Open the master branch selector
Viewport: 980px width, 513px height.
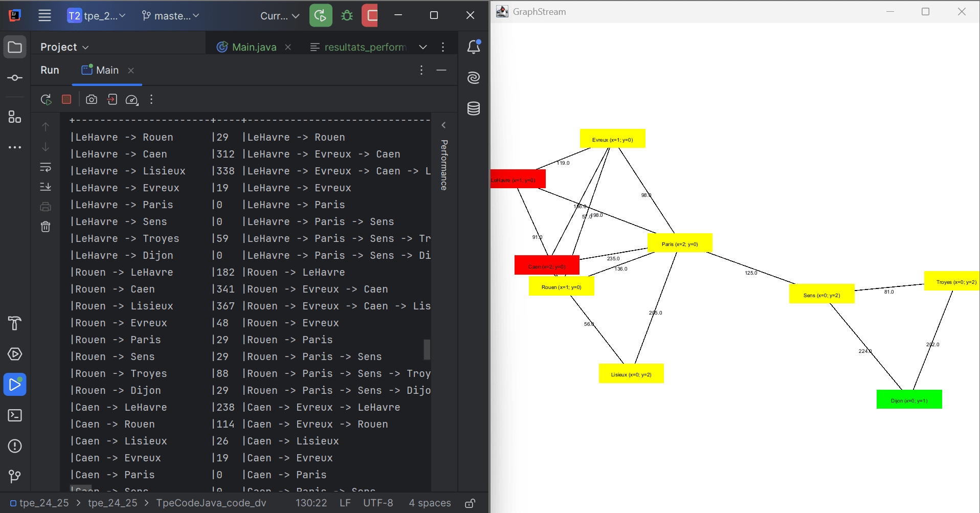(170, 15)
